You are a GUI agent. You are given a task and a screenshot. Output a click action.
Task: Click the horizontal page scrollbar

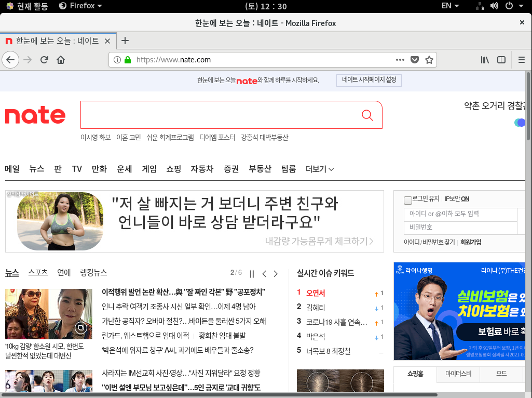[x=219, y=395]
